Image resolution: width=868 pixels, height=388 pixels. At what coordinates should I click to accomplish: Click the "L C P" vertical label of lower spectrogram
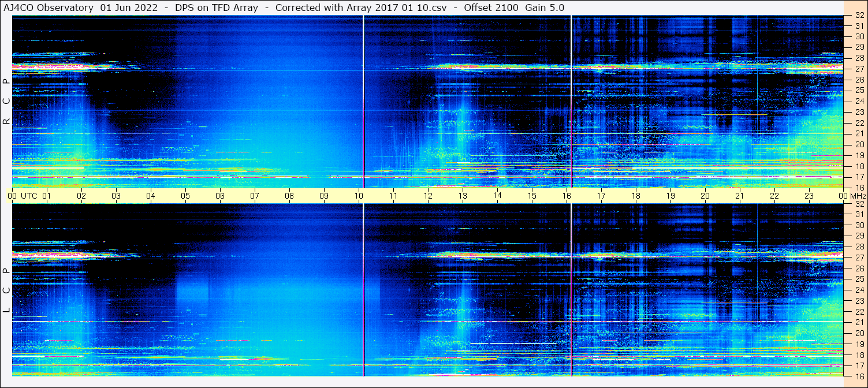pos(6,290)
